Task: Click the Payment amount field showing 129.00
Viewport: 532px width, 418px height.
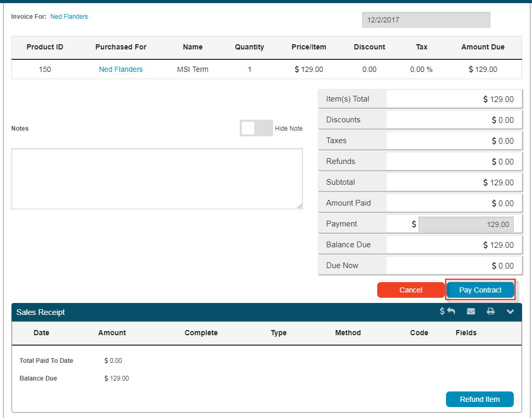Action: 465,224
